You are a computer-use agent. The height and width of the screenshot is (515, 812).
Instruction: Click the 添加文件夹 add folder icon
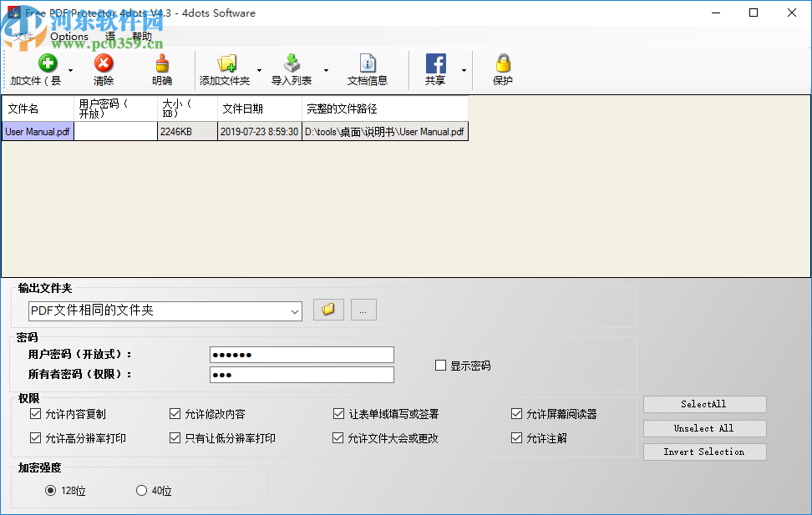pos(228,62)
